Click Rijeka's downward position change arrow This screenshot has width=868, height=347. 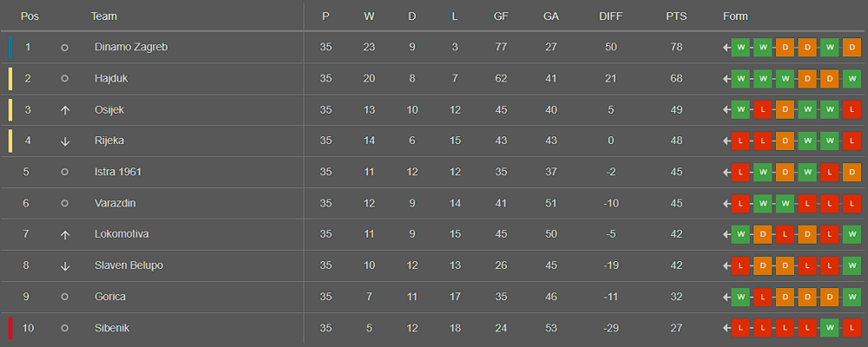click(65, 141)
